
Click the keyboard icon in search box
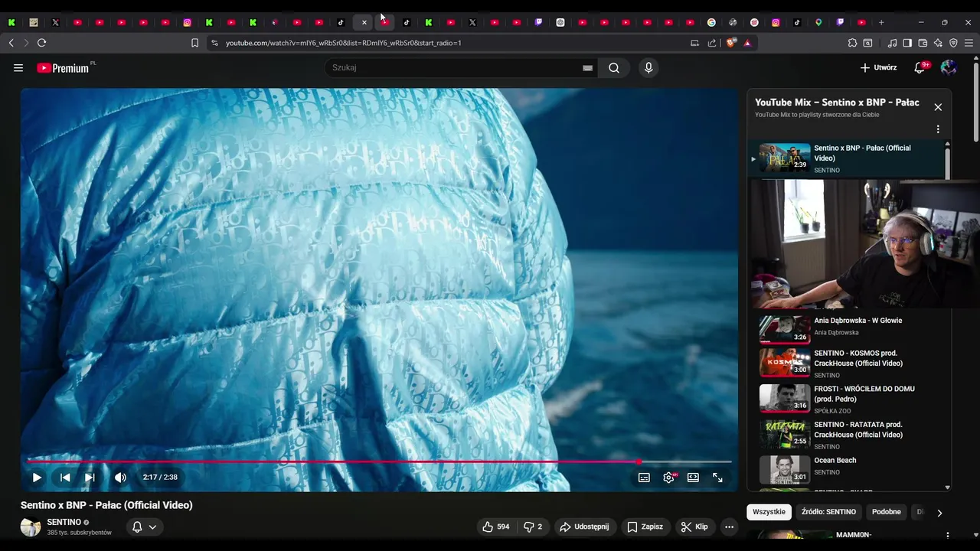point(587,68)
